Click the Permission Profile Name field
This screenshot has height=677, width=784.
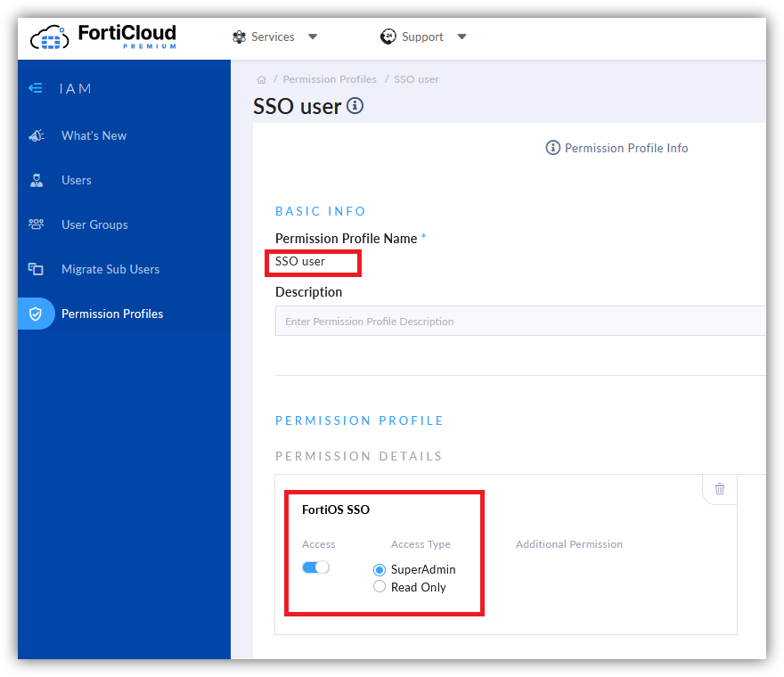coord(314,262)
